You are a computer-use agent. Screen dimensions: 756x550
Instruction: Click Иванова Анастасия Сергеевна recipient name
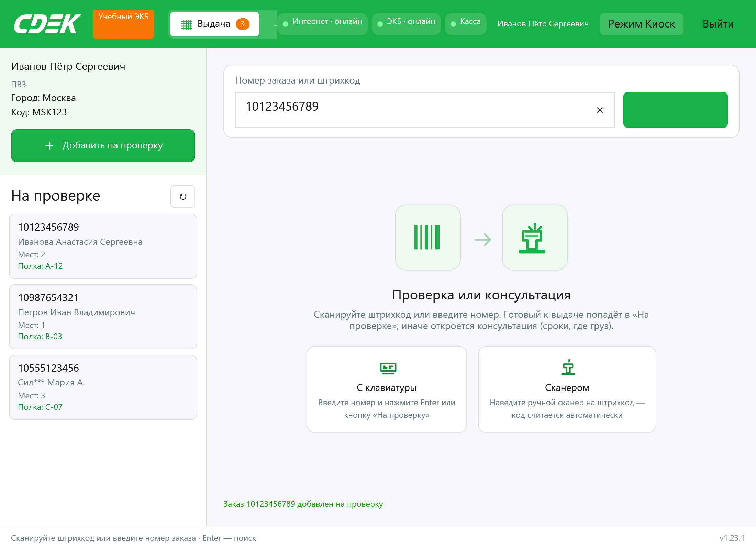pyautogui.click(x=80, y=242)
